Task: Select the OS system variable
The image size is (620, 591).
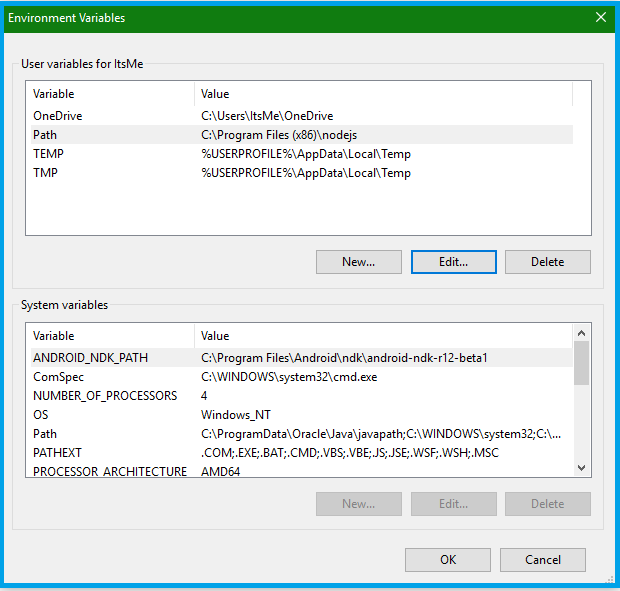Action: [302, 415]
